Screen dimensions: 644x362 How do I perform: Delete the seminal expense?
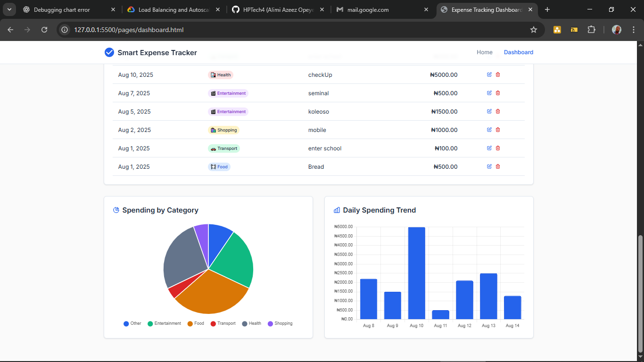pos(497,93)
